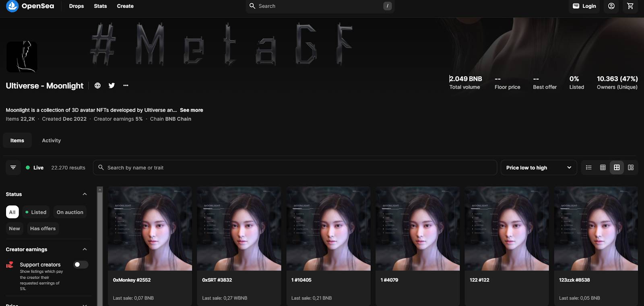The height and width of the screenshot is (306, 644).
Task: Switch to small grid view
Action: 603,167
